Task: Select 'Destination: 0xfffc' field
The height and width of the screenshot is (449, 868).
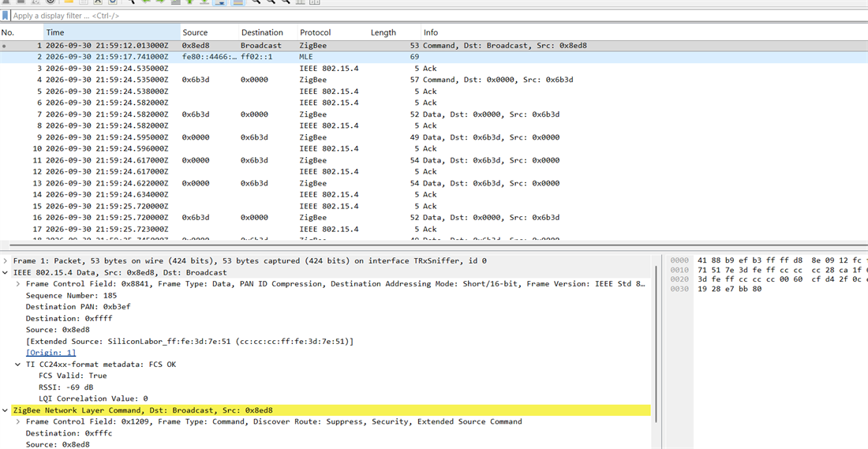Action: pyautogui.click(x=69, y=433)
